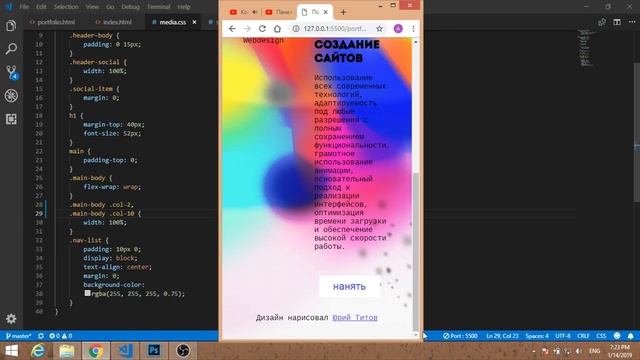Open the Chrome three-dot menu

pos(413,29)
